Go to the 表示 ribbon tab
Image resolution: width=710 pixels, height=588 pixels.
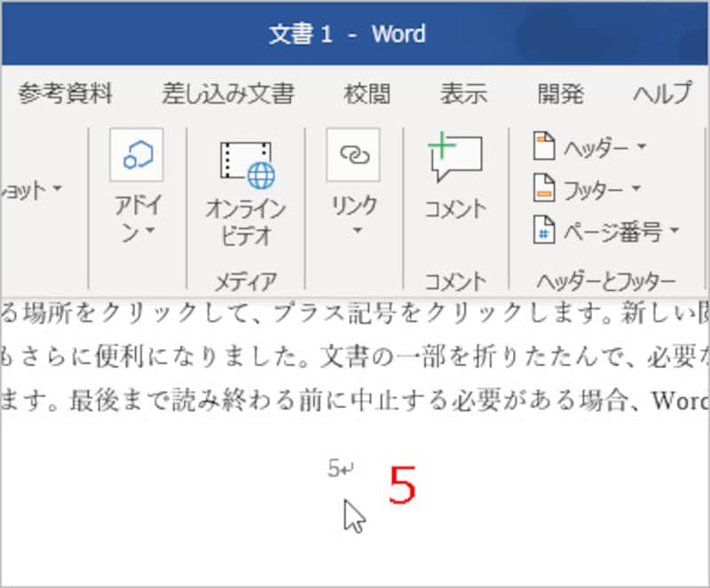point(465,93)
